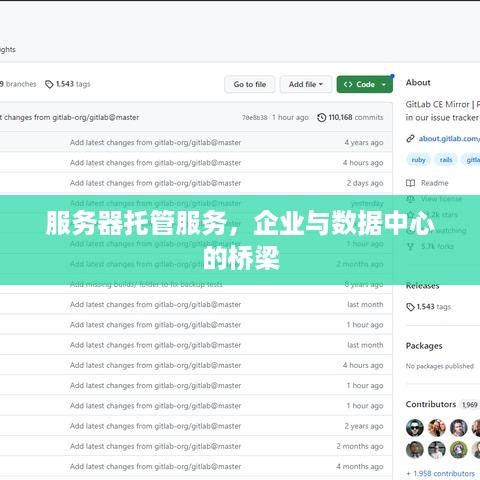The image size is (480, 480).
Task: Click the Releases heading
Action: pos(422,286)
